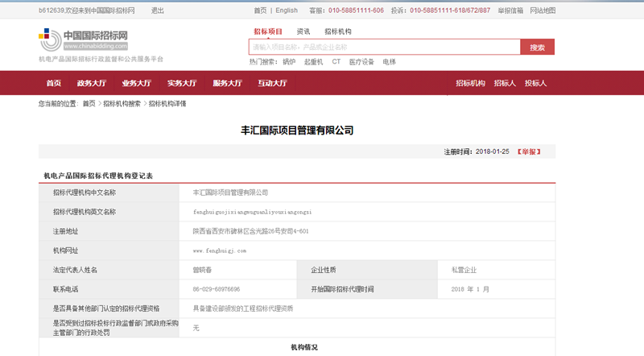Click registration date 2018-01-25
Screen dimensions: 644x356
[493, 151]
